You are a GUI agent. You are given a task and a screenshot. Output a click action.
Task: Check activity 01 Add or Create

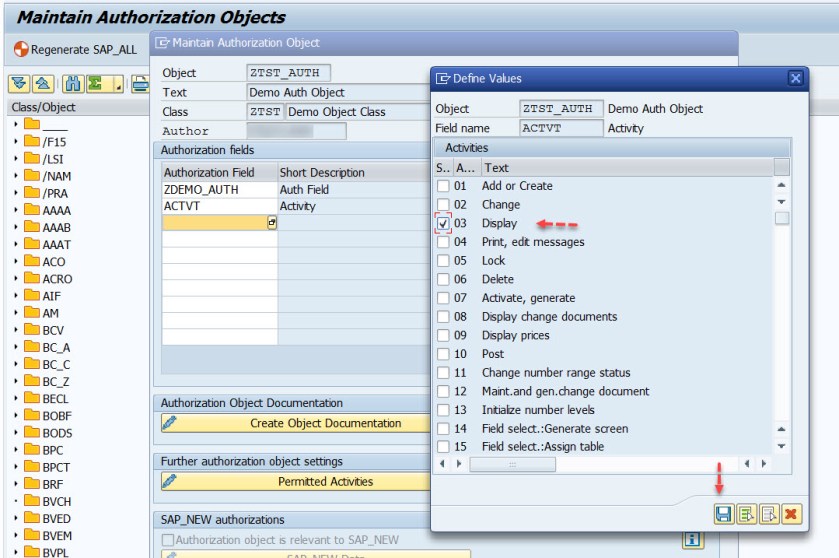tap(443, 186)
